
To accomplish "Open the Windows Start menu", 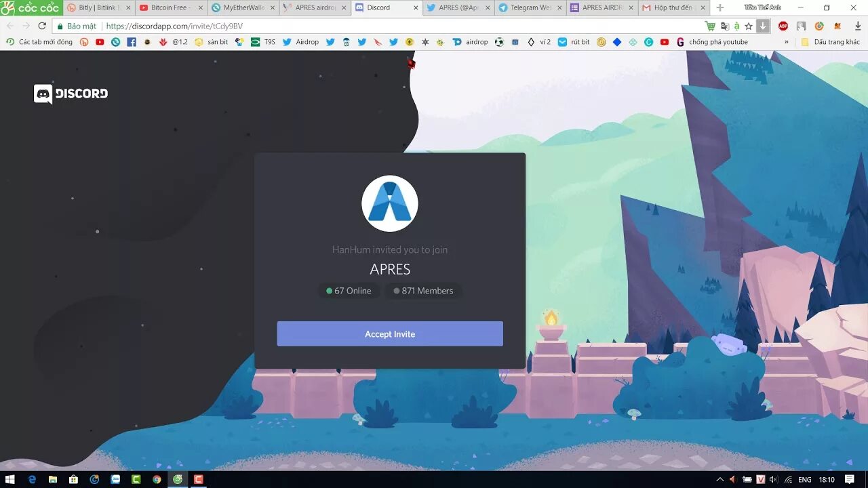I will pos(10,479).
